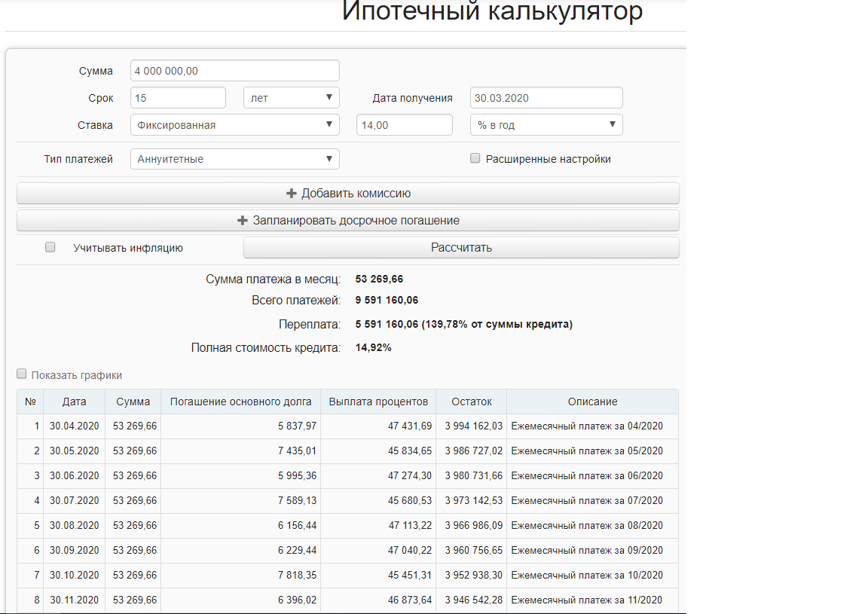The height and width of the screenshot is (614, 868).
Task: Open the '% в год' rate period dropdown
Action: coord(546,125)
